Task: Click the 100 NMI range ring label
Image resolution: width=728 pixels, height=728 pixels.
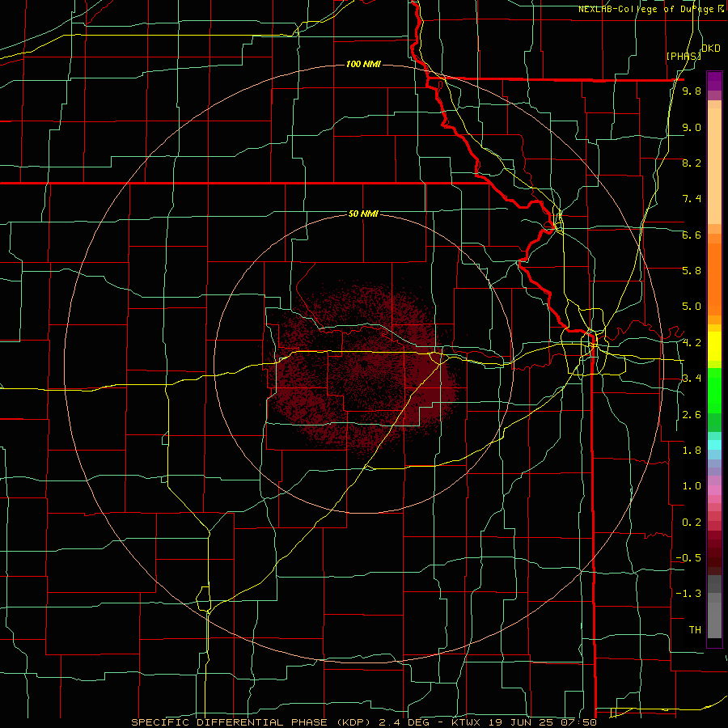Action: coord(363,64)
